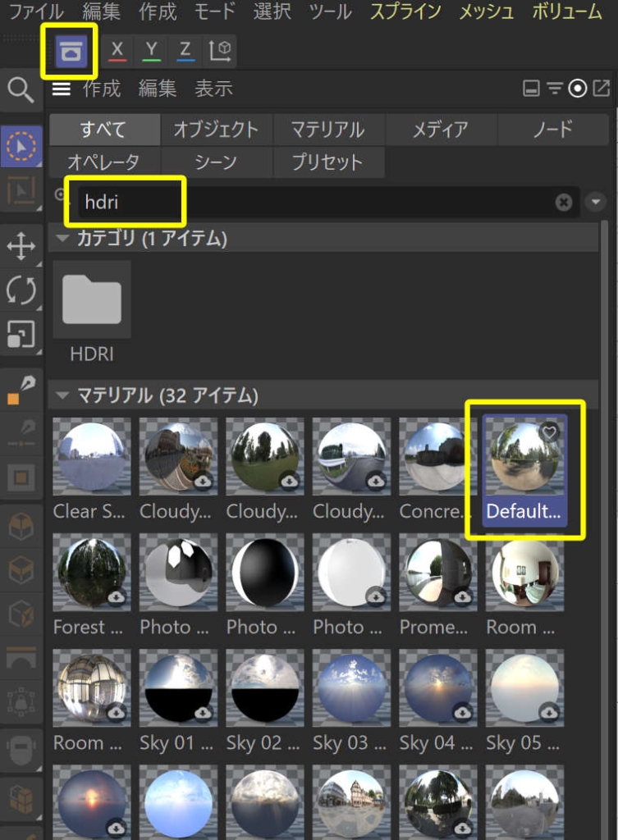Viewport: 618px width, 840px height.
Task: Switch to the メディア tab
Action: point(440,130)
